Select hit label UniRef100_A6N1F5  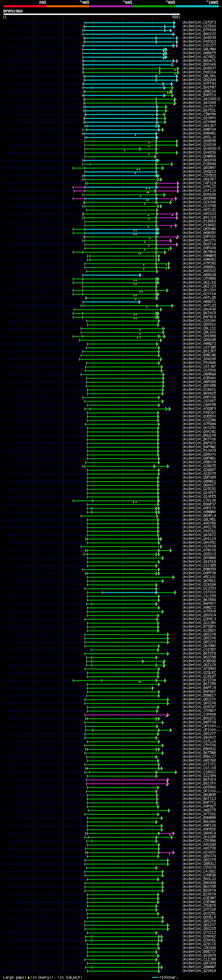199,53
